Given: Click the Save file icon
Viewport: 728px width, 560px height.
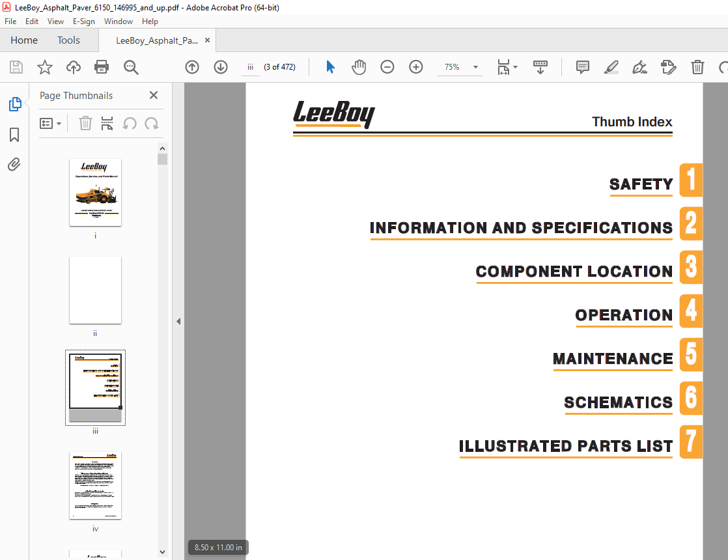Looking at the screenshot, I should tap(16, 67).
